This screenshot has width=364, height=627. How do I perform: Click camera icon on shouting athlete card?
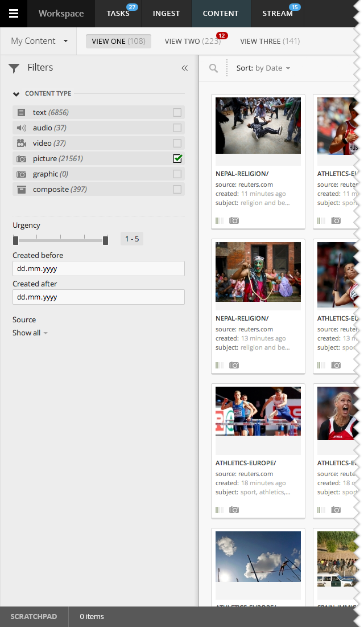click(336, 510)
